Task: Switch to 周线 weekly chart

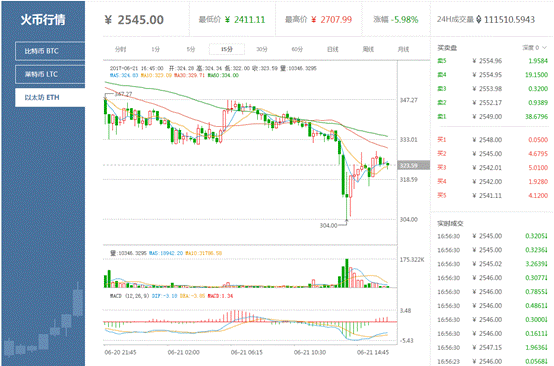Action: tap(368, 49)
